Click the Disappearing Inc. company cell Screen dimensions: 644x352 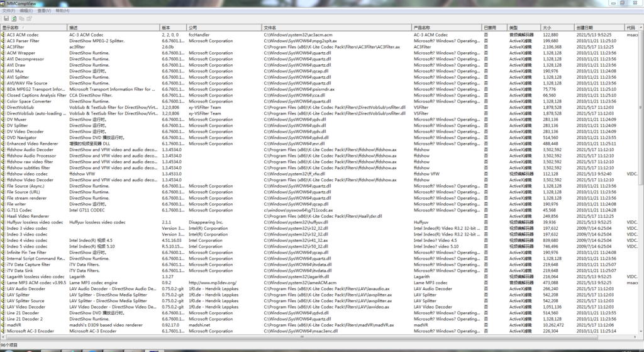206,222
